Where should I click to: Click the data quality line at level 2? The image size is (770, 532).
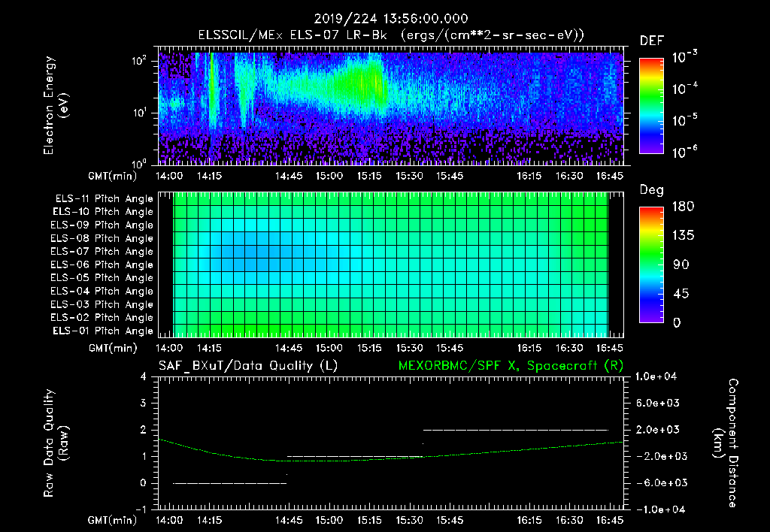(x=516, y=430)
